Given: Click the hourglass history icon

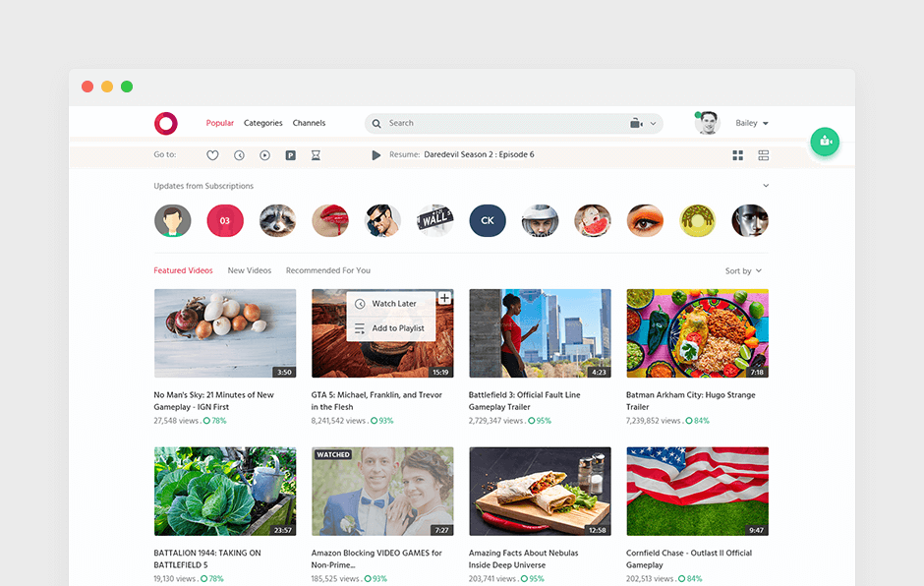Looking at the screenshot, I should [x=316, y=155].
